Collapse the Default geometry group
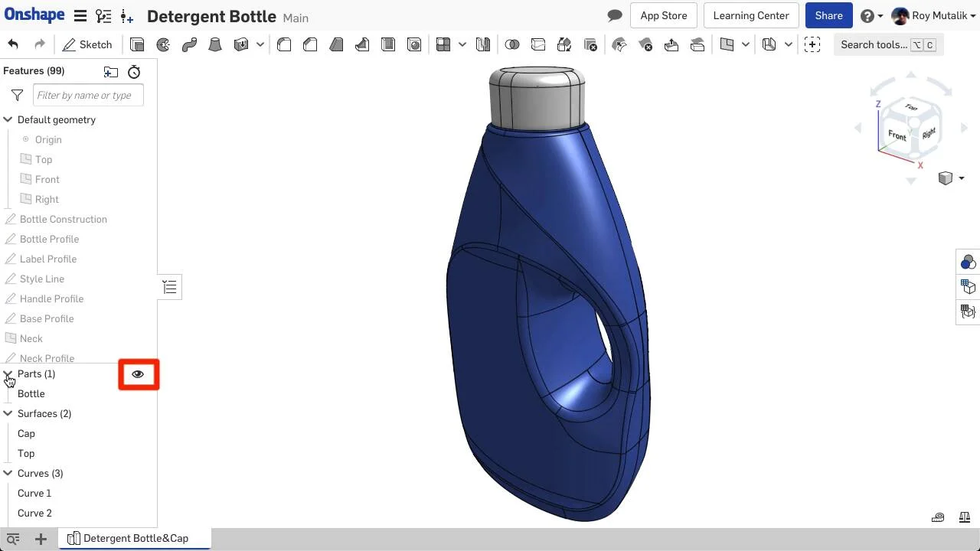The width and height of the screenshot is (980, 551). 8,119
